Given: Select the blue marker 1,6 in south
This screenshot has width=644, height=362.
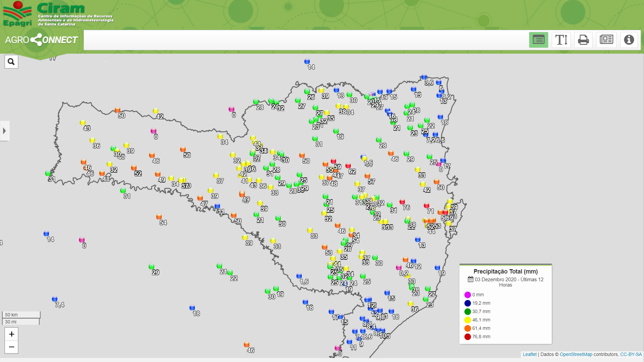Looking at the screenshot, I should (x=299, y=276).
